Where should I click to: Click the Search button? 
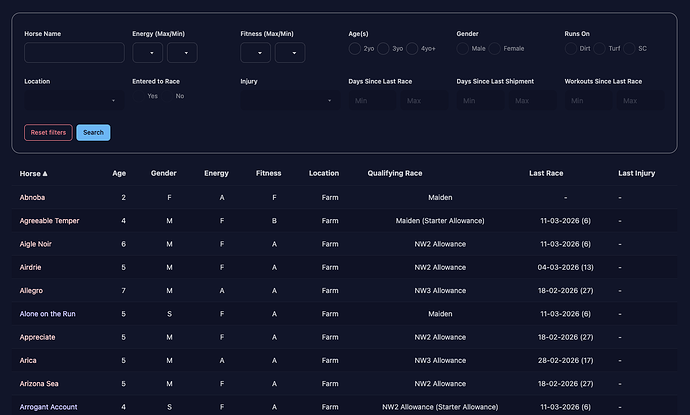click(93, 132)
